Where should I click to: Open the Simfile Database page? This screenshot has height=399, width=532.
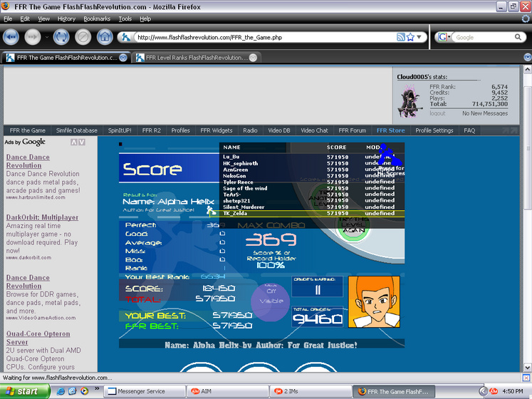point(77,130)
